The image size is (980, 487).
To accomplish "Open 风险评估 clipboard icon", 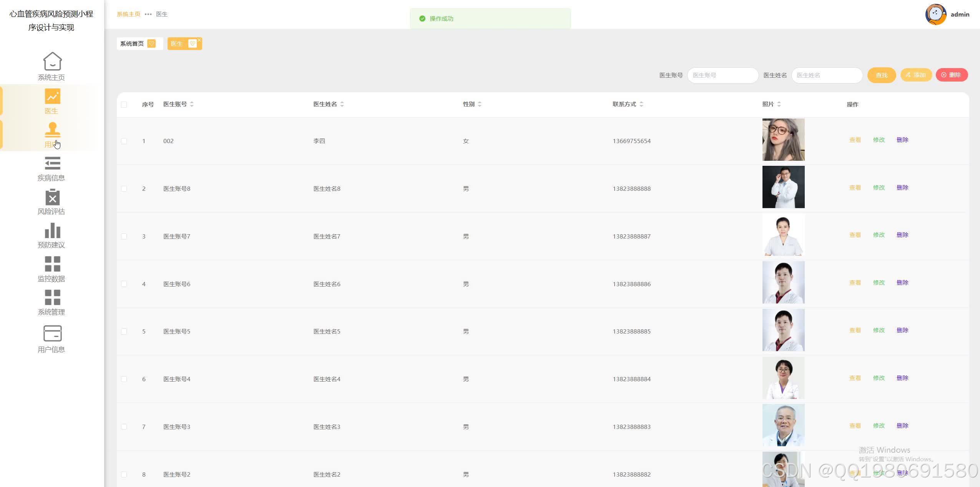I will (x=52, y=197).
